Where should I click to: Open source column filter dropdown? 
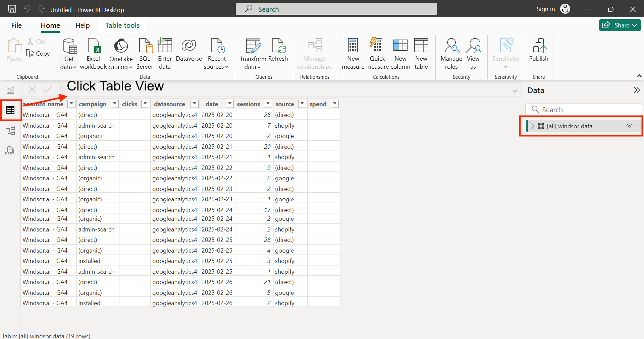pos(302,104)
